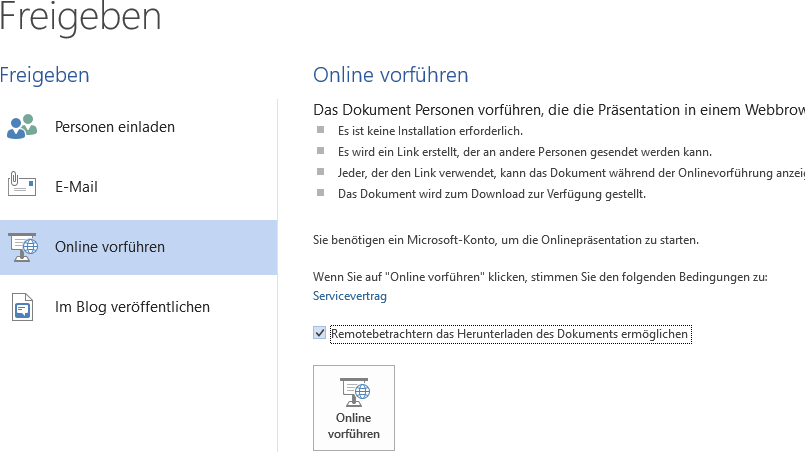Click the globe screen icon inside the large button
This screenshot has width=805, height=452.
(353, 391)
